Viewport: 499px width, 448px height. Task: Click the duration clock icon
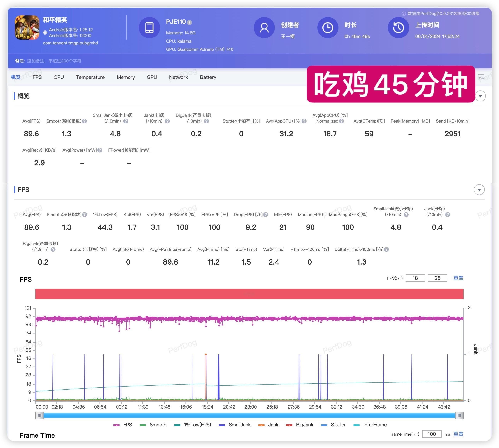(328, 28)
